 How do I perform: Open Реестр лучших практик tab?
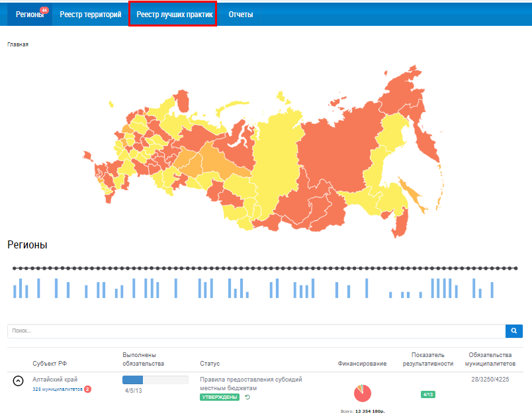tap(173, 14)
